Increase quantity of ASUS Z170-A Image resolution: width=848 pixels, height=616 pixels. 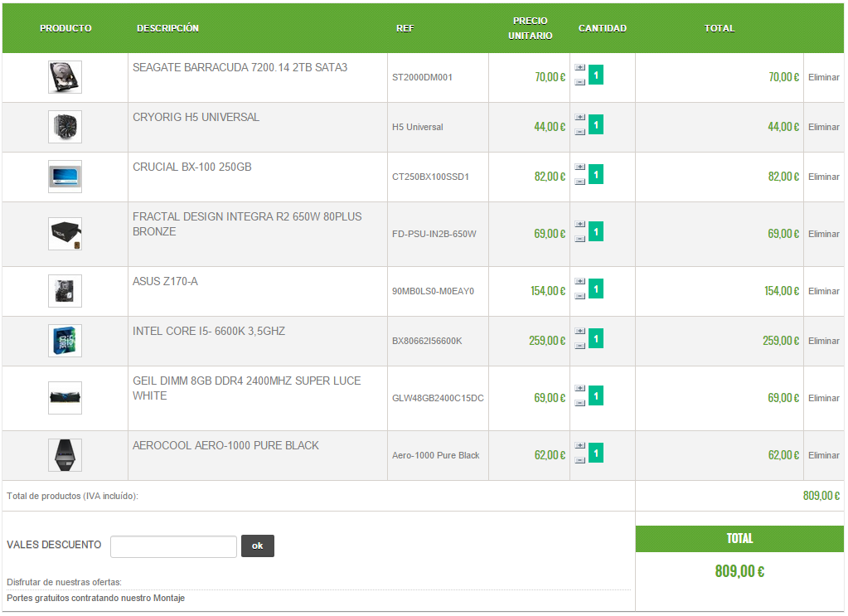click(x=579, y=282)
